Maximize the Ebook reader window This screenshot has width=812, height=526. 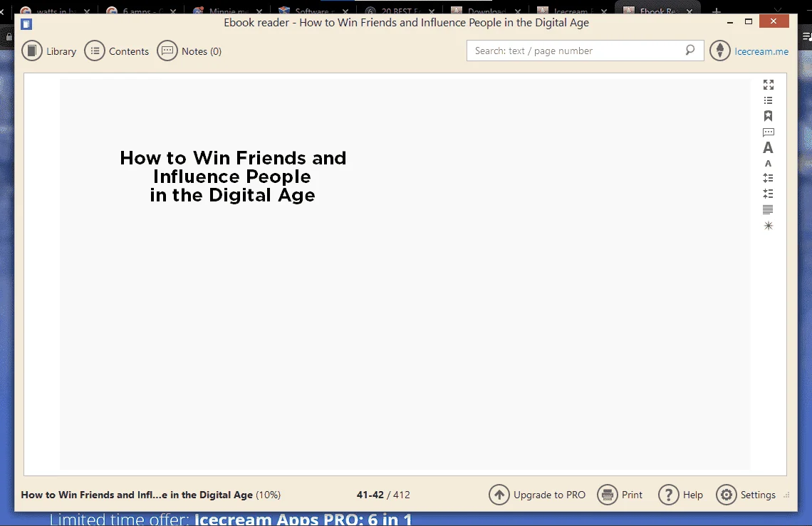click(749, 22)
